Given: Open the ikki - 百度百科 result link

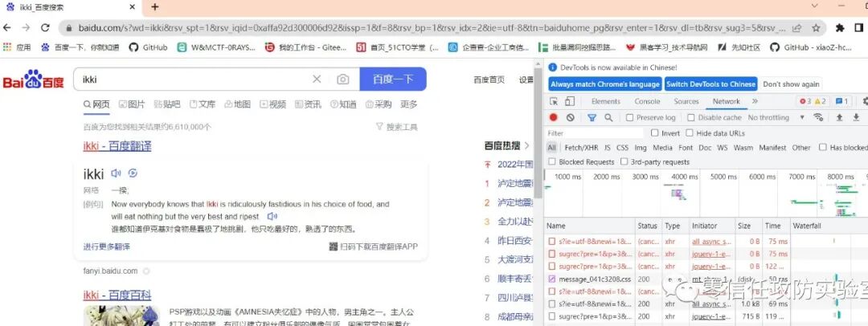Looking at the screenshot, I should pos(117,295).
